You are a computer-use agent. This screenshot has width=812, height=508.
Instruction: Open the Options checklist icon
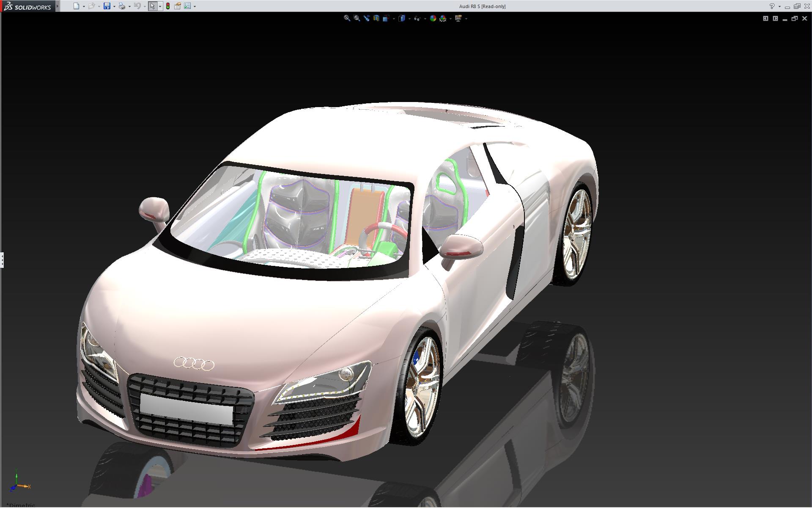187,6
